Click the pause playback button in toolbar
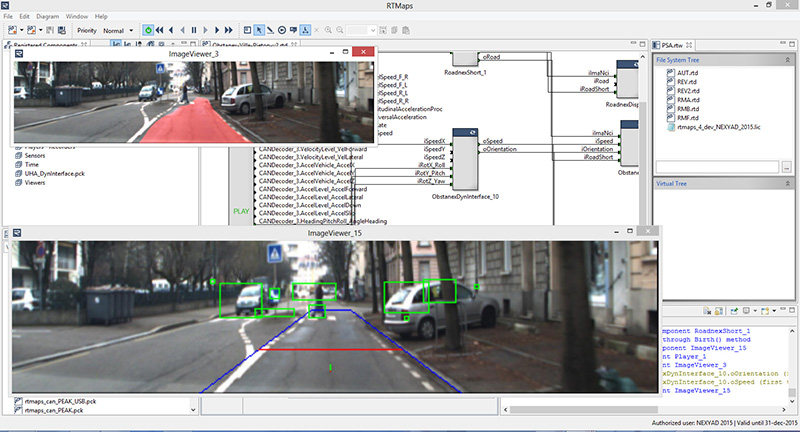 click(194, 31)
